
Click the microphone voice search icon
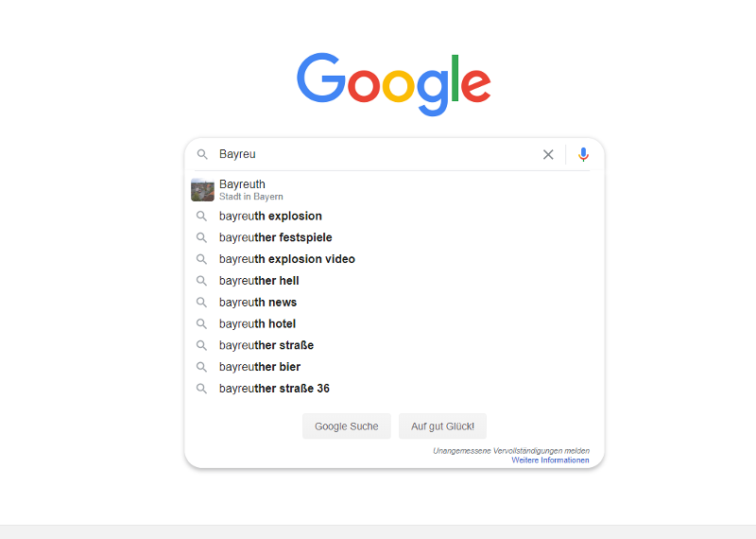583,154
